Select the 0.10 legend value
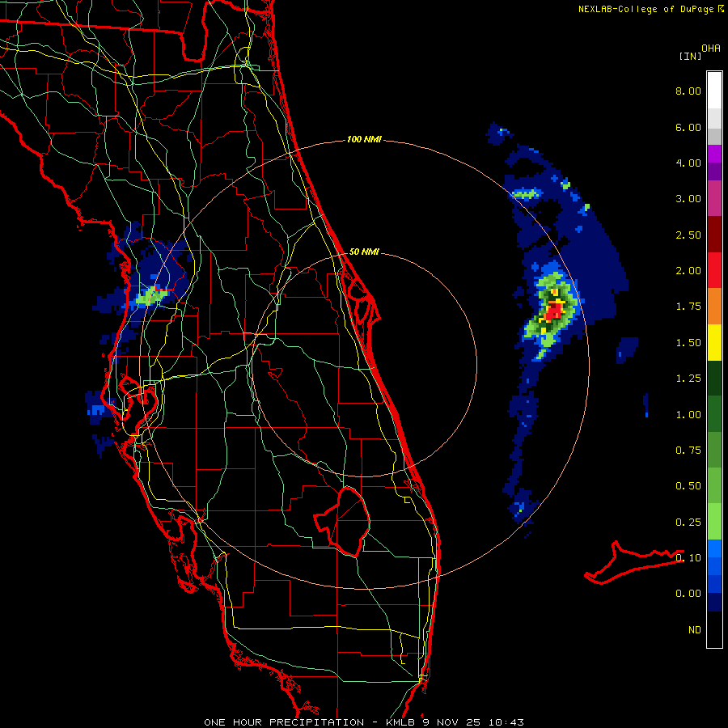 [688, 557]
